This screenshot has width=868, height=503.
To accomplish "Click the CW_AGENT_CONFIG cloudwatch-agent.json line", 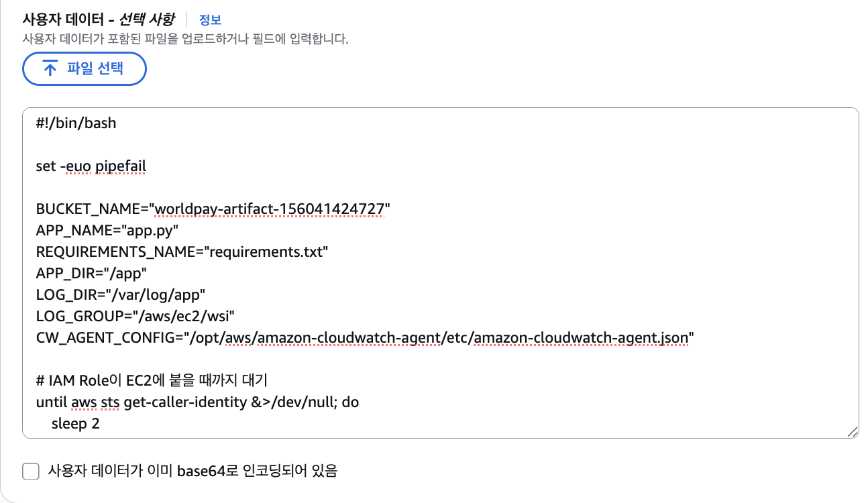I will [x=365, y=338].
